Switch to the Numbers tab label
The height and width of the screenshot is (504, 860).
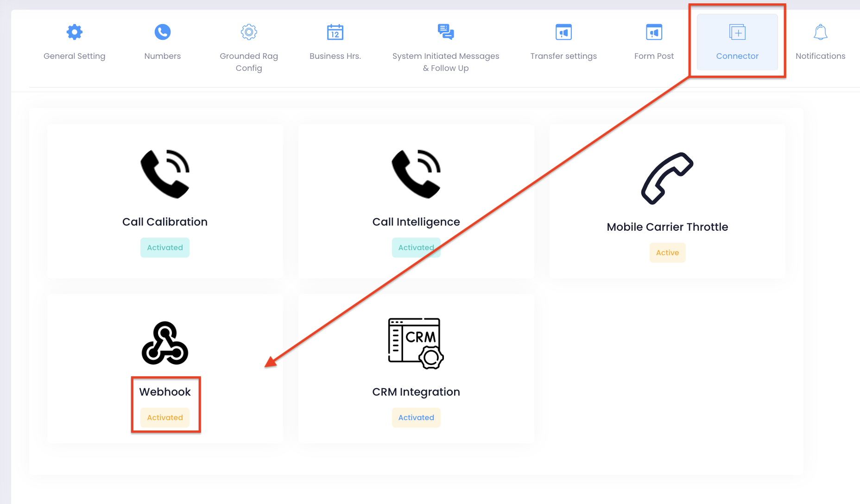pyautogui.click(x=163, y=56)
